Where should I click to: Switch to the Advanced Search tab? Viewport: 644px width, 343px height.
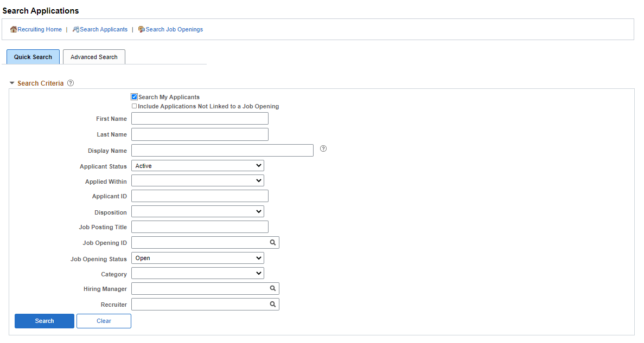pos(94,57)
